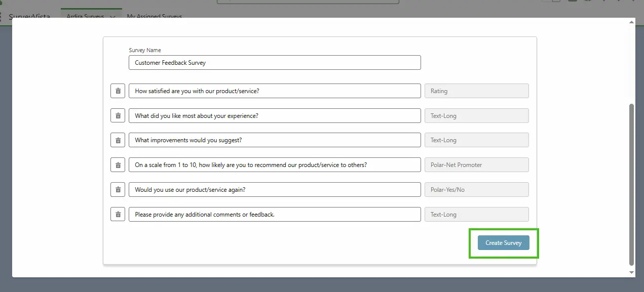Image resolution: width=644 pixels, height=292 pixels.
Task: Click the Create Survey button
Action: coord(503,243)
